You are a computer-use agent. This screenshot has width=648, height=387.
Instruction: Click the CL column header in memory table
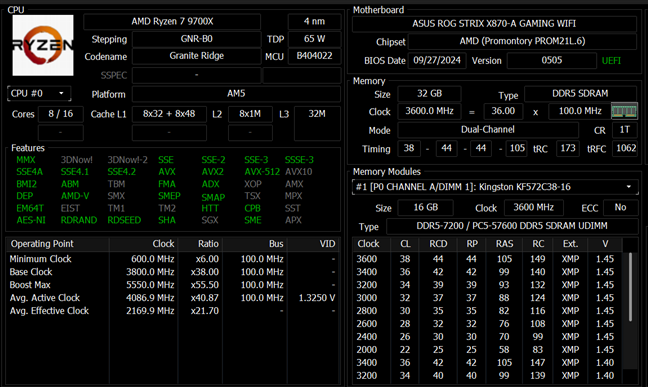pyautogui.click(x=405, y=244)
